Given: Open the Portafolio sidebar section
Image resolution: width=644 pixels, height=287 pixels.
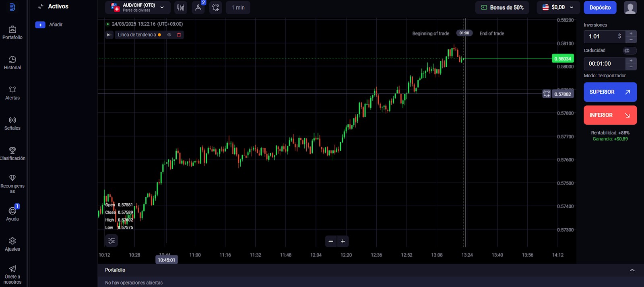Looking at the screenshot, I should click(12, 33).
